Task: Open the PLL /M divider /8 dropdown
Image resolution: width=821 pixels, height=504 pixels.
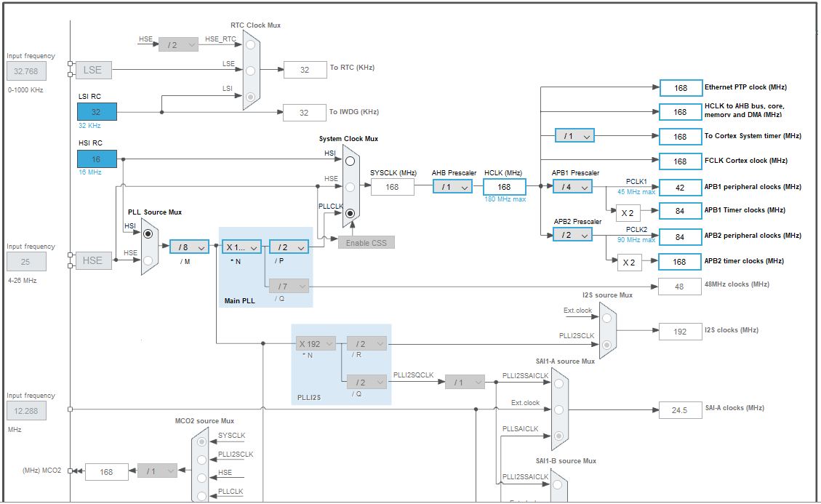Action: [x=189, y=247]
